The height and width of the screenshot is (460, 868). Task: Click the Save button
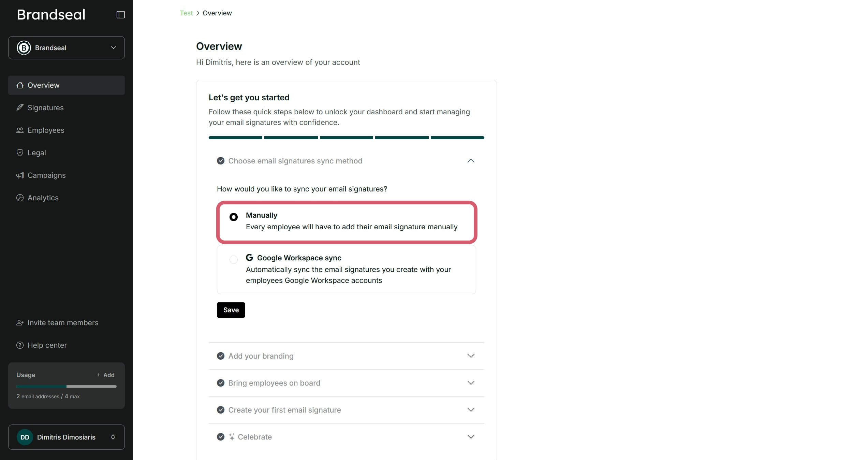pyautogui.click(x=231, y=310)
